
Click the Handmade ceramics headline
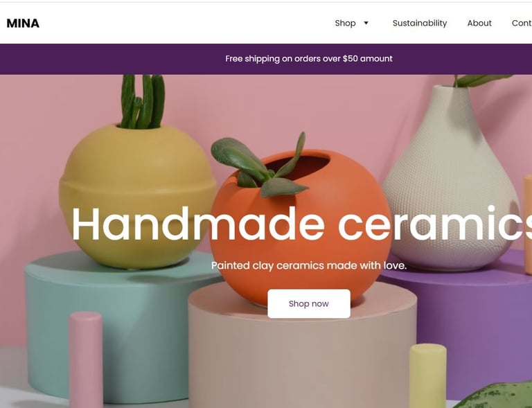301,224
